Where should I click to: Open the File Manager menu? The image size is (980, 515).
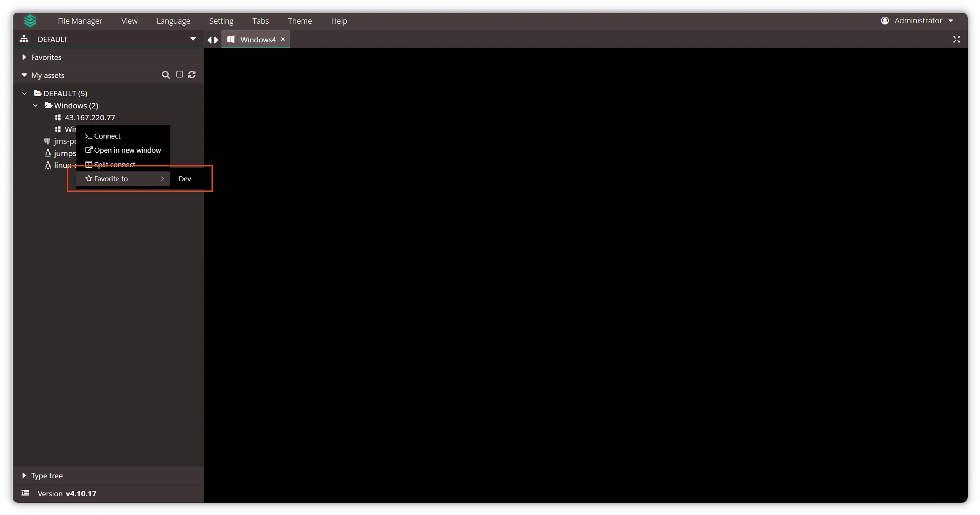[x=80, y=21]
